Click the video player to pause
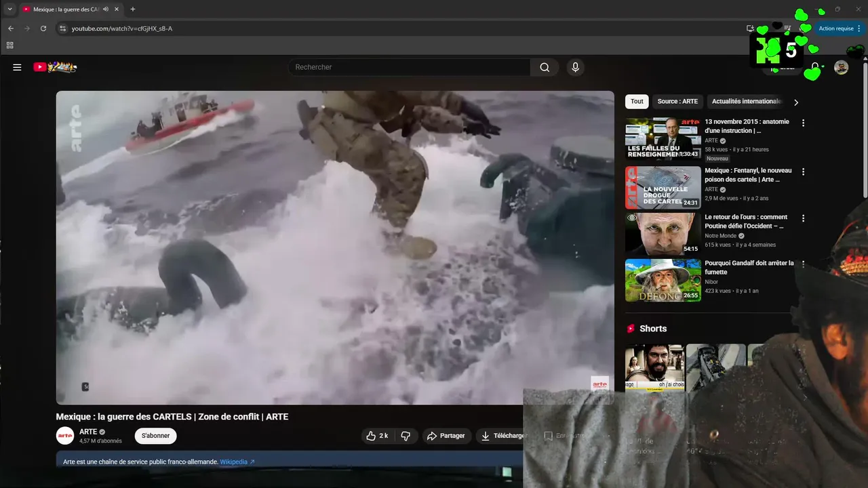The width and height of the screenshot is (868, 488). coord(335,247)
